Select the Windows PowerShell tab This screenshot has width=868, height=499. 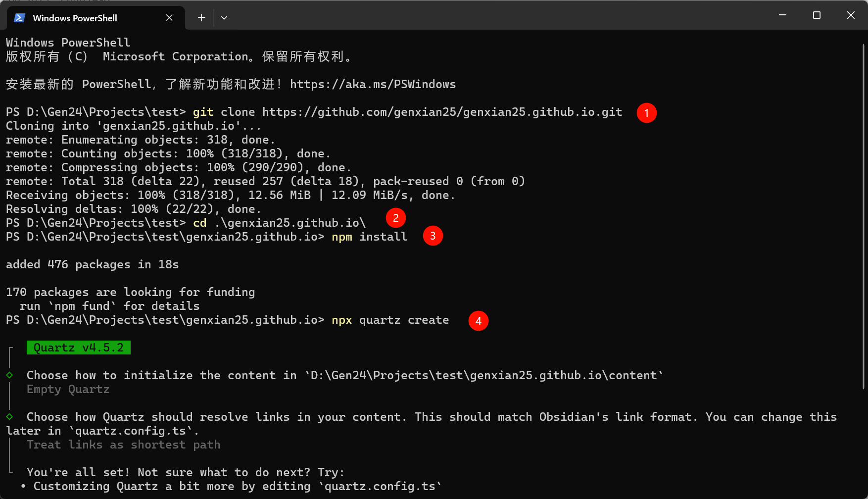point(75,18)
